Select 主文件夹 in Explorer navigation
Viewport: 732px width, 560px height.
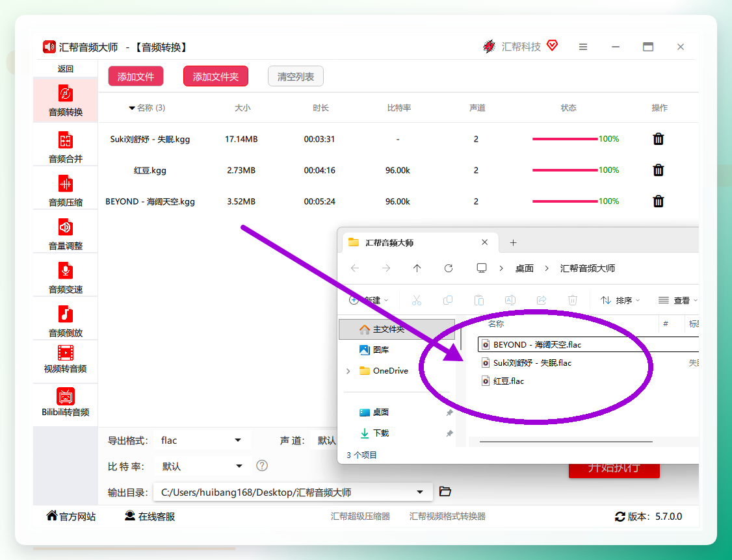pyautogui.click(x=397, y=329)
